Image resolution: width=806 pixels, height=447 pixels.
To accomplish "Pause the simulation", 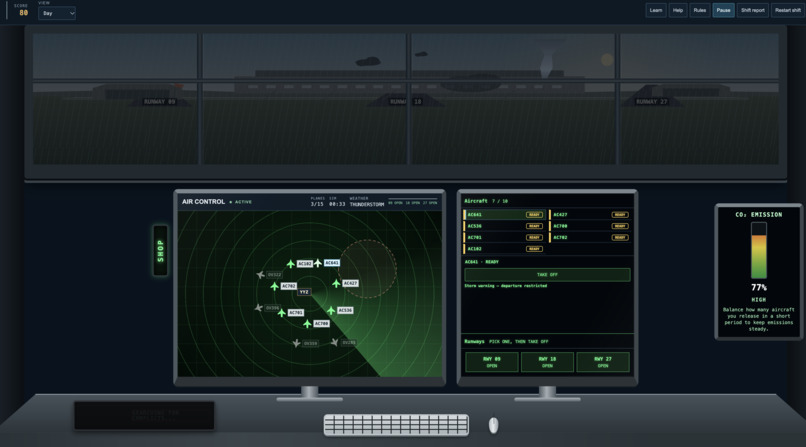I will click(723, 10).
